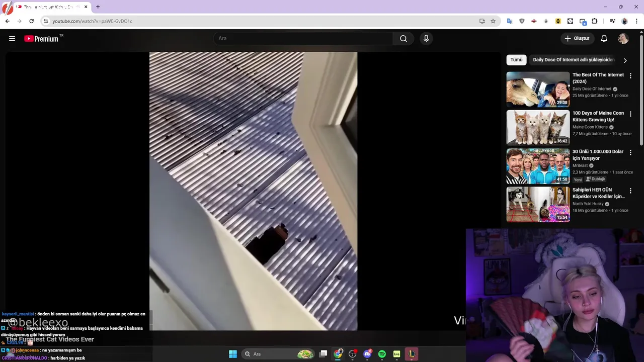Open the gray shield extension icon

522,21
